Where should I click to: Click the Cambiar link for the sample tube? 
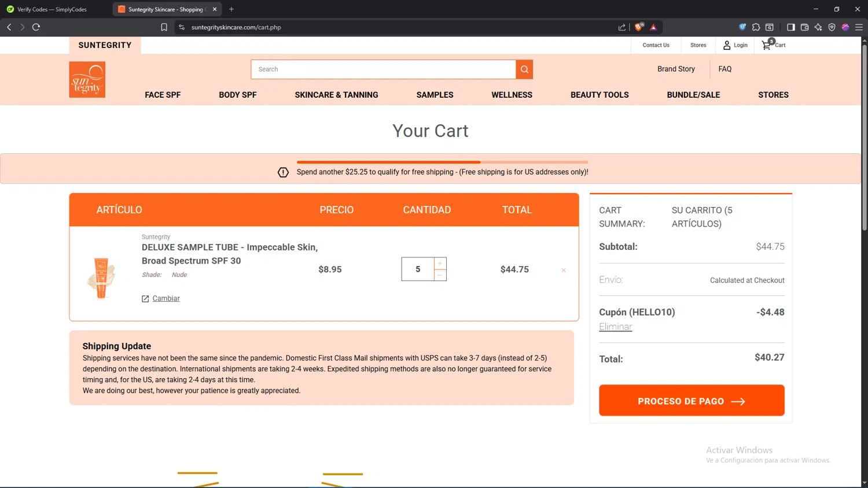pos(166,298)
